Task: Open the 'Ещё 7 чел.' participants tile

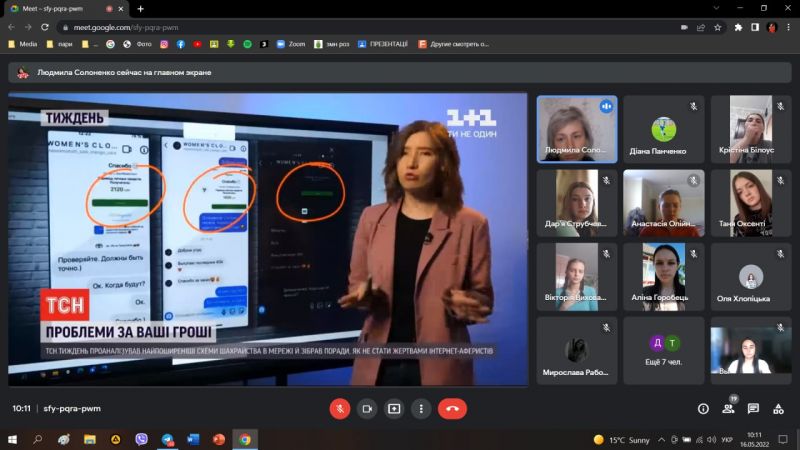Action: [664, 351]
